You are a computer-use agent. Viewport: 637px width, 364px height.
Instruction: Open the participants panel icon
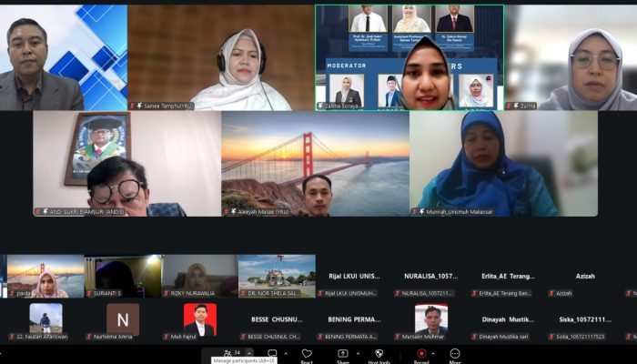227,353
